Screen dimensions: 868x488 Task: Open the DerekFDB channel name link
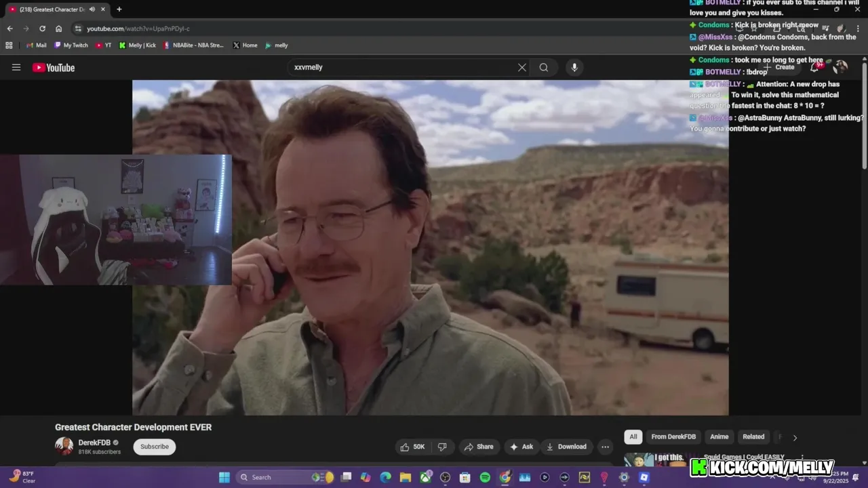point(94,443)
